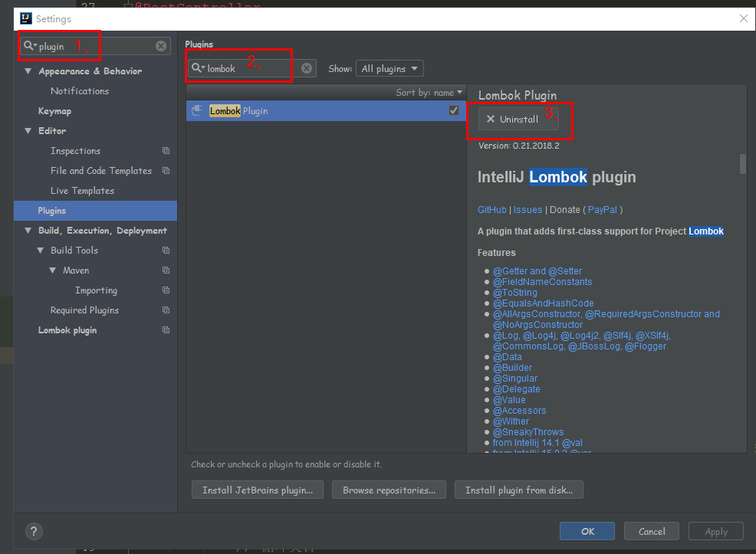This screenshot has height=554, width=756.
Task: Open Live Templates settings
Action: click(82, 191)
